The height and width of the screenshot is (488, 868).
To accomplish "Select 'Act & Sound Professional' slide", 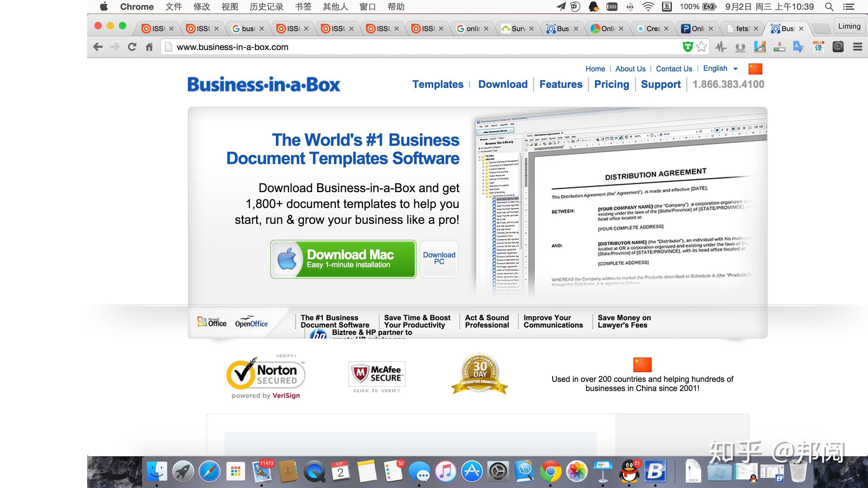I will pyautogui.click(x=487, y=321).
